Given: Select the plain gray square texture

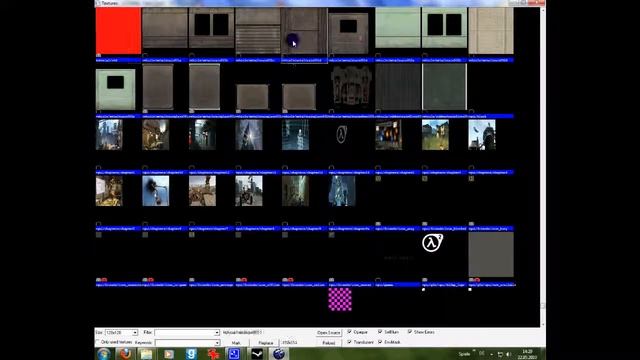Looking at the screenshot, I should pyautogui.click(x=491, y=255).
